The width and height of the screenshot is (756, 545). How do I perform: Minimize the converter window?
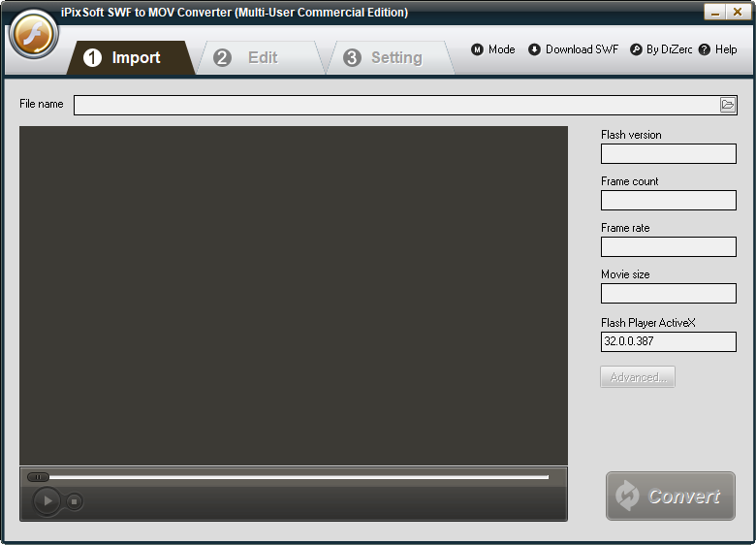click(714, 12)
